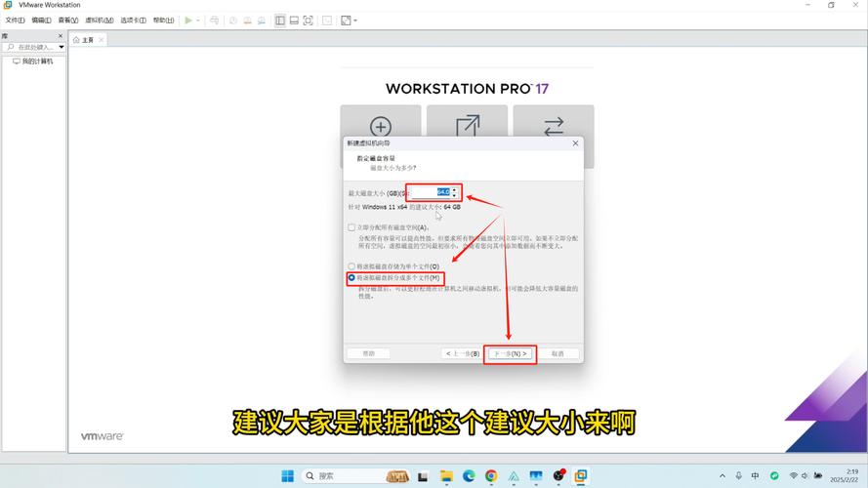Image resolution: width=868 pixels, height=488 pixels.
Task: Click the microphone icon in system tray
Action: [x=738, y=476]
